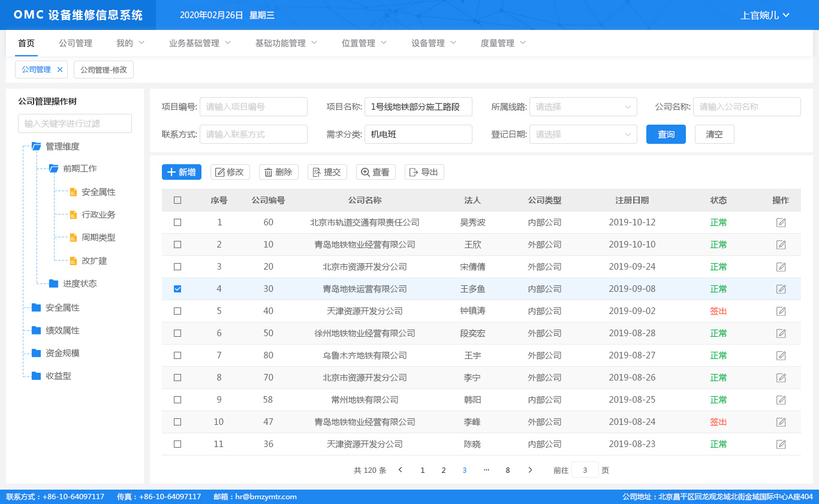Click the 提交 toolbar button

327,172
